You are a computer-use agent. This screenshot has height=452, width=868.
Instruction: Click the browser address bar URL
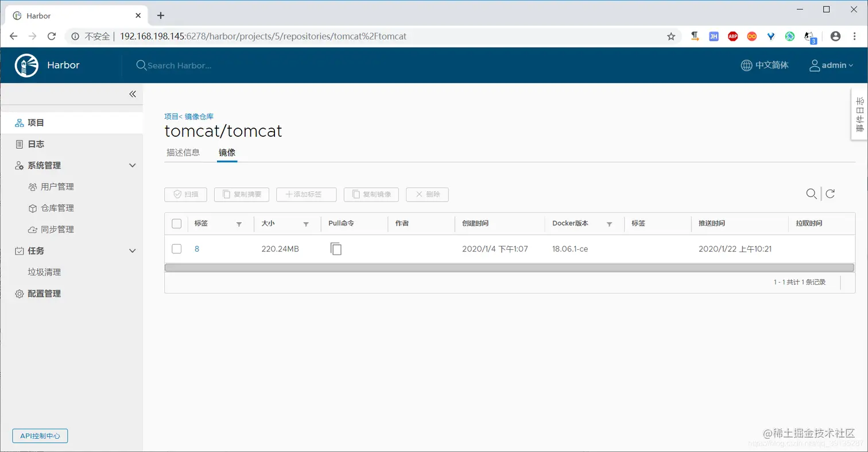tap(263, 36)
